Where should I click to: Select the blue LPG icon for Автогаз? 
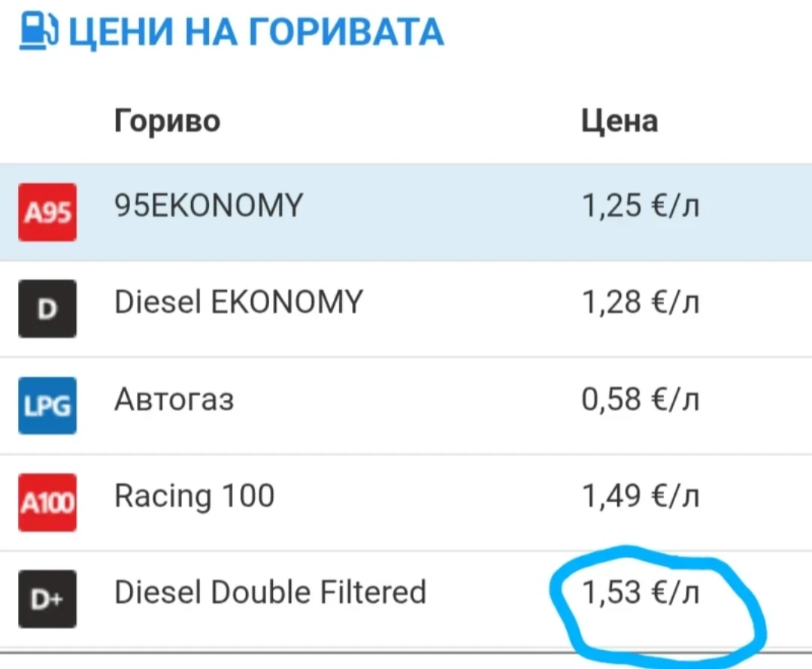[x=47, y=406]
